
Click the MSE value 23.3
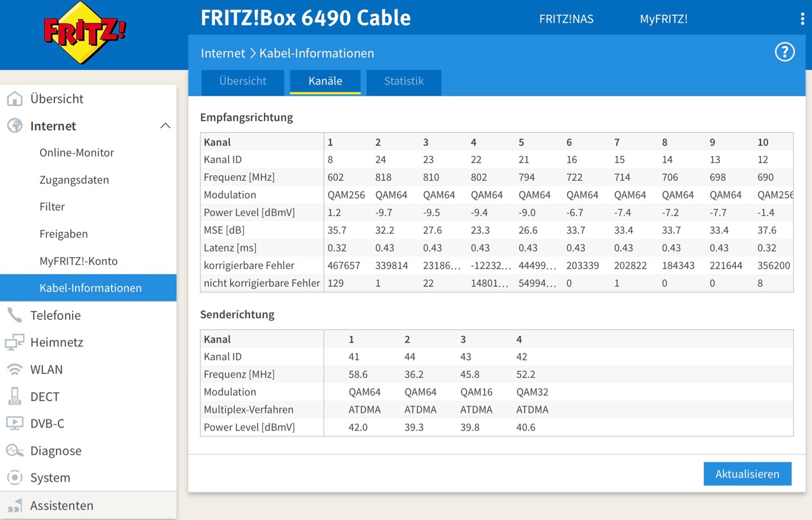point(480,230)
